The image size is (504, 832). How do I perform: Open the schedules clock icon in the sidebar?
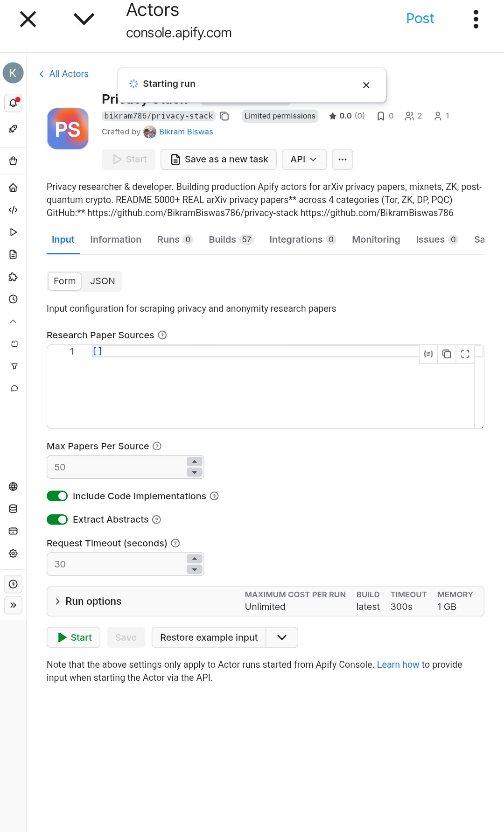click(x=13, y=299)
